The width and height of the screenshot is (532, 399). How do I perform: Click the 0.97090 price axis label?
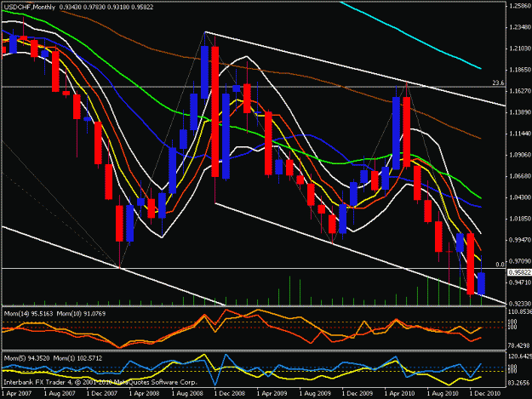pos(520,261)
